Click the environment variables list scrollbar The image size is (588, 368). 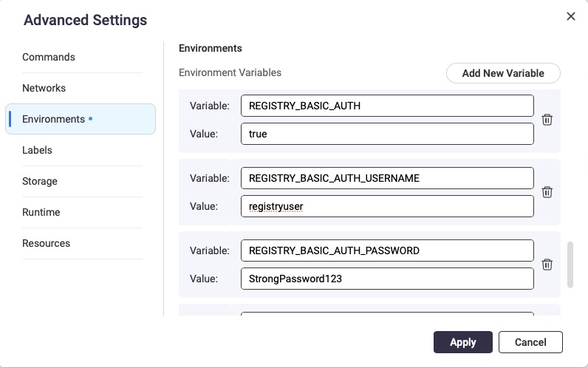coord(570,264)
